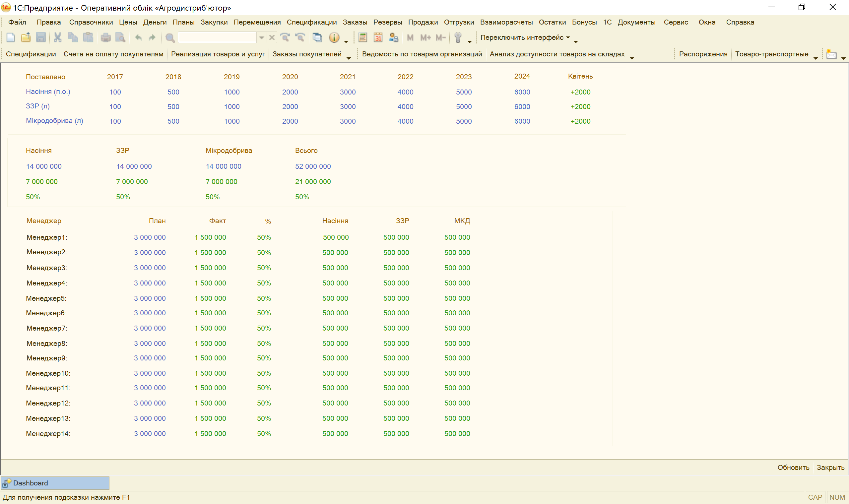Viewport: 849px width, 504px height.
Task: Click the Закрыть button
Action: [x=830, y=467]
